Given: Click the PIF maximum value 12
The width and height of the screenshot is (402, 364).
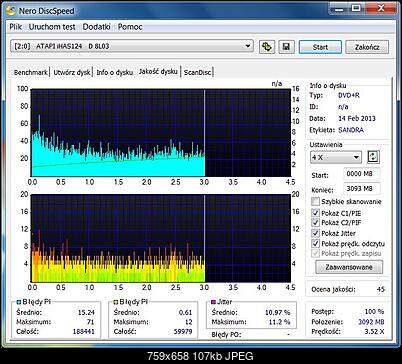Looking at the screenshot, I should (x=189, y=322).
